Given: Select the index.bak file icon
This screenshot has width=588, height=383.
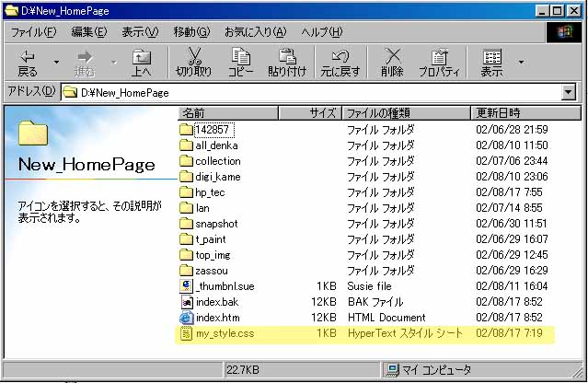Looking at the screenshot, I should coord(187,302).
